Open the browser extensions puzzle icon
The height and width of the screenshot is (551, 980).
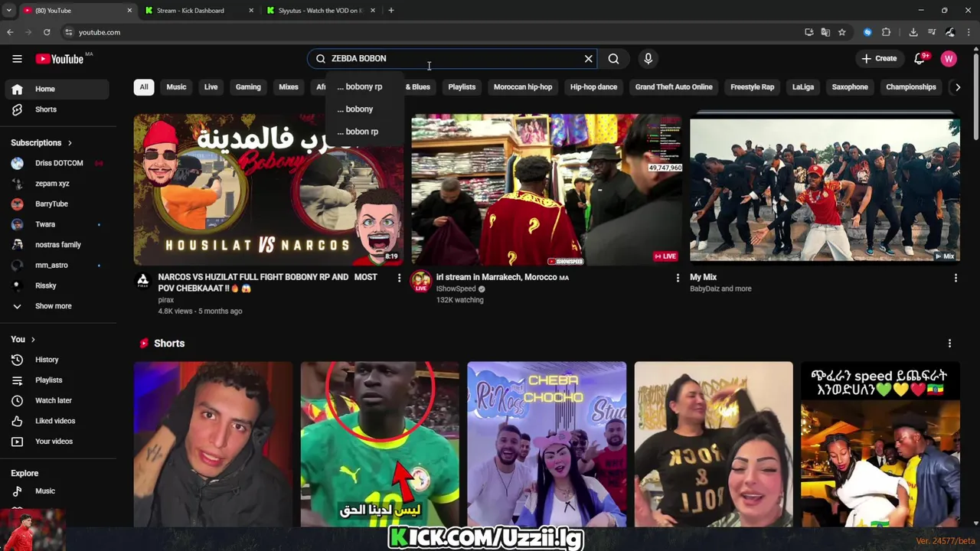(x=887, y=32)
